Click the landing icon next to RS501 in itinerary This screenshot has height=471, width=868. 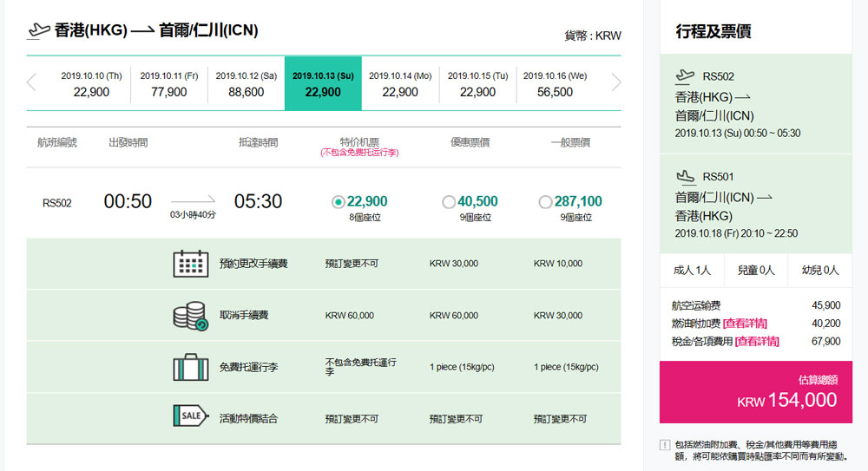[x=685, y=176]
